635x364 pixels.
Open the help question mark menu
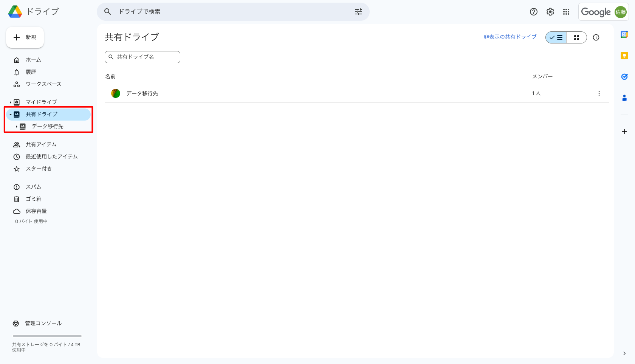(x=534, y=12)
